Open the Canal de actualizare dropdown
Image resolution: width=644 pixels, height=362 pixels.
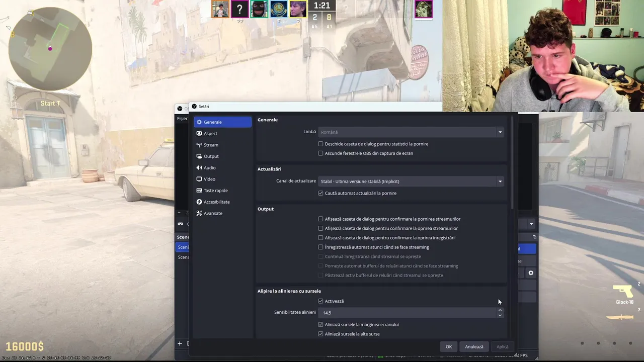tap(411, 182)
